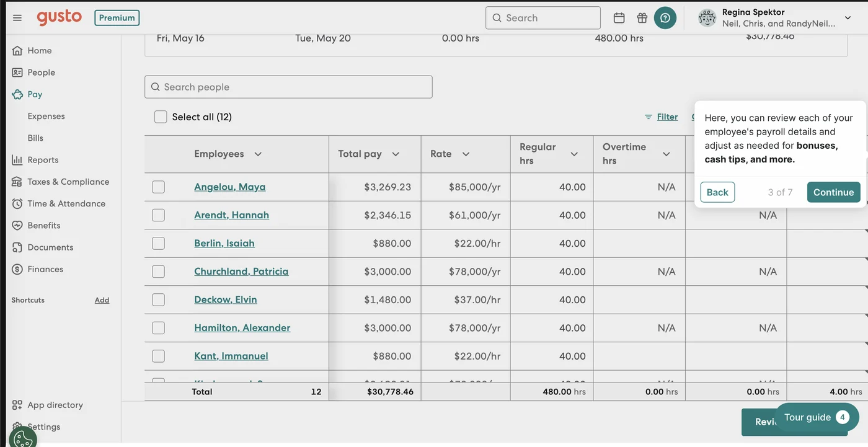Viewport: 868px width, 447px height.
Task: Open Expenses under Pay
Action: pyautogui.click(x=46, y=117)
